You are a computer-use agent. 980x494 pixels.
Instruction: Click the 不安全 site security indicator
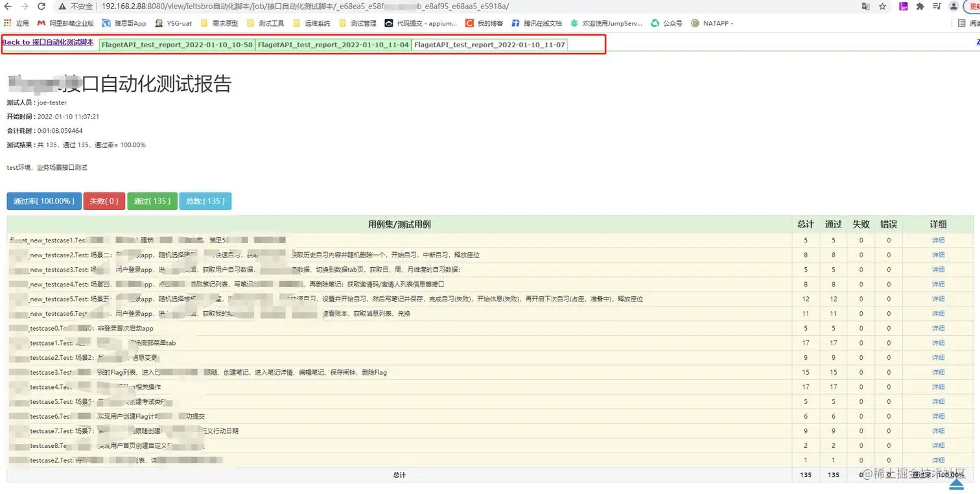(75, 6)
